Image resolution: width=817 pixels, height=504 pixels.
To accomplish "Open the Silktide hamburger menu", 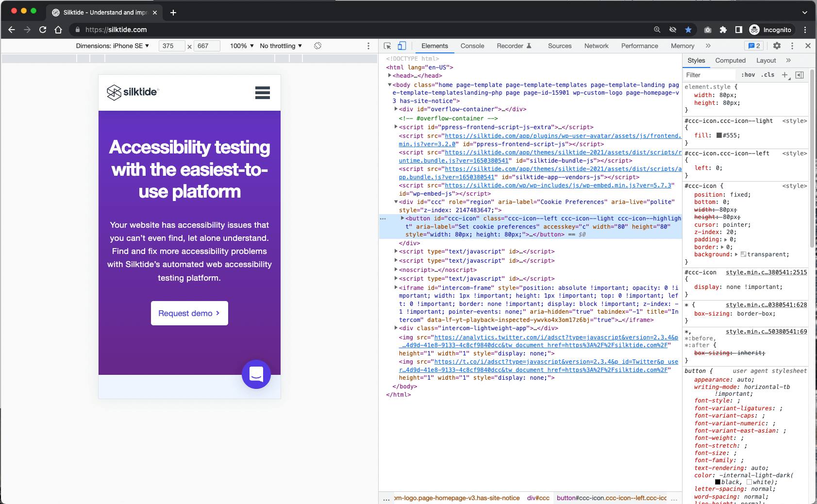I will pos(263,93).
